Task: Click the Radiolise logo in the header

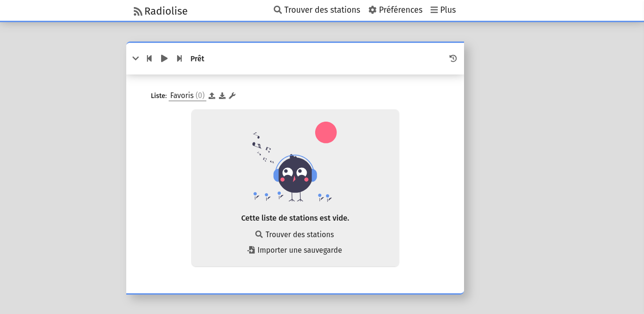Action: pyautogui.click(x=161, y=11)
